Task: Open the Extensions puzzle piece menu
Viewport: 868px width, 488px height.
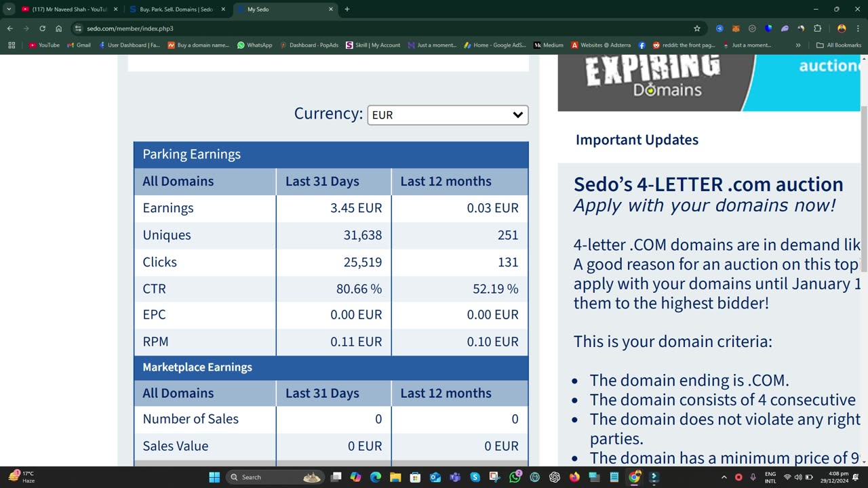Action: [817, 28]
